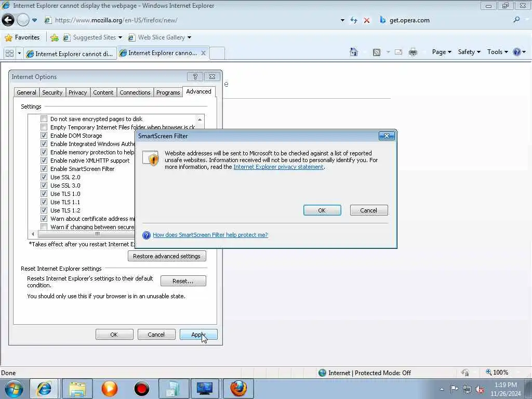The height and width of the screenshot is (399, 532).
Task: Close the active Internet Explorer tab
Action: click(203, 53)
